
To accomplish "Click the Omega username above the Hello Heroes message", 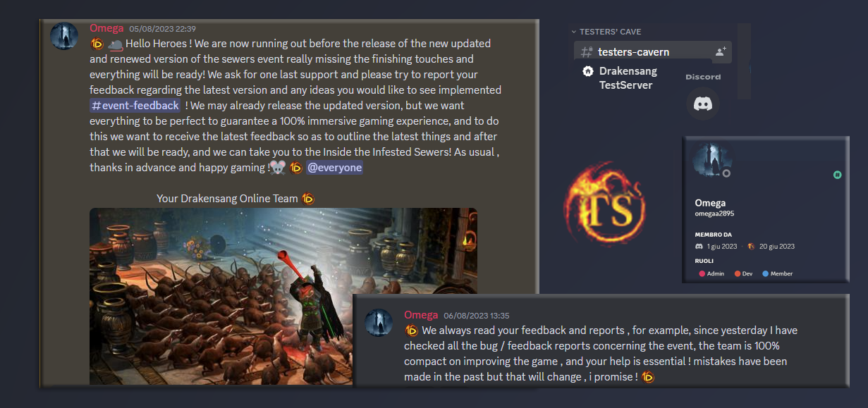I will [x=106, y=28].
